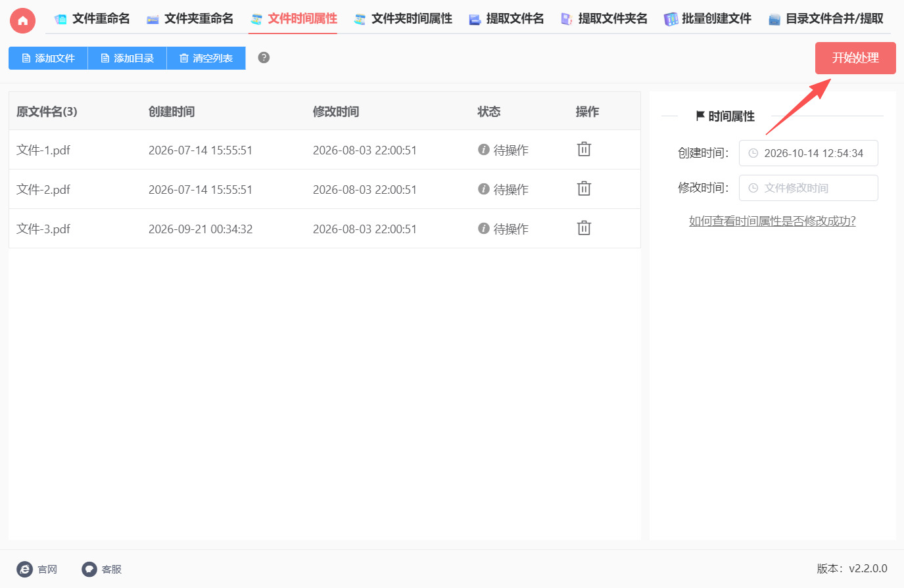Select file name 文件-1.pdf
The image size is (904, 588).
click(x=43, y=150)
